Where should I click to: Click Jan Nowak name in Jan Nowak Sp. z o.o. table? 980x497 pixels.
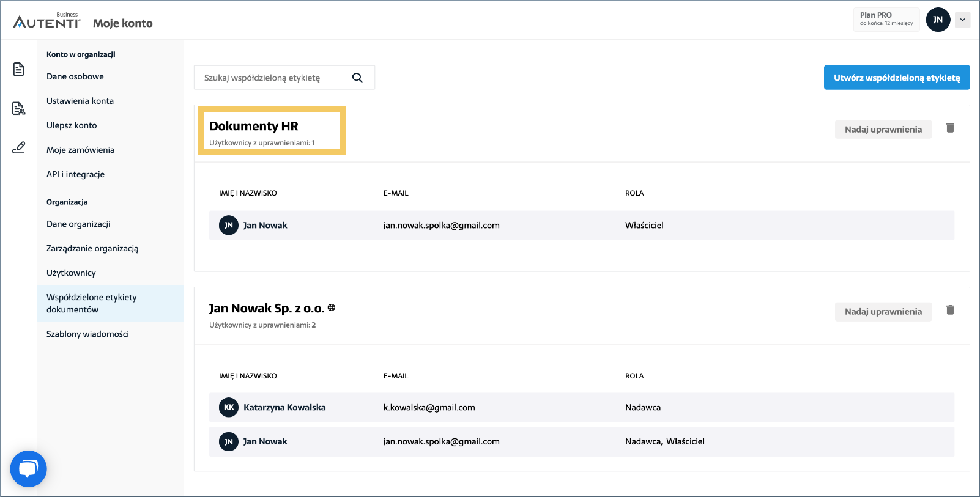265,441
